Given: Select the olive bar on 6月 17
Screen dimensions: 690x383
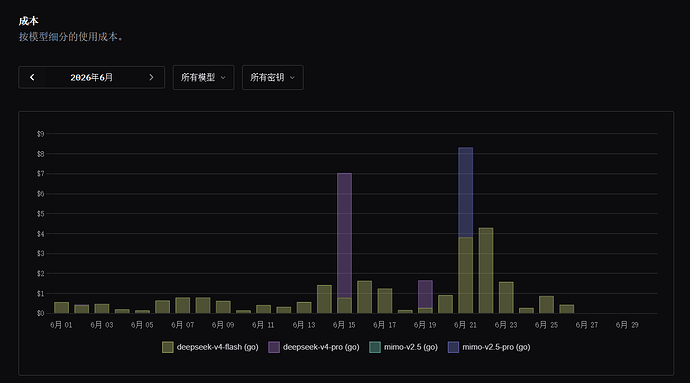Looking at the screenshot, I should (x=385, y=301).
